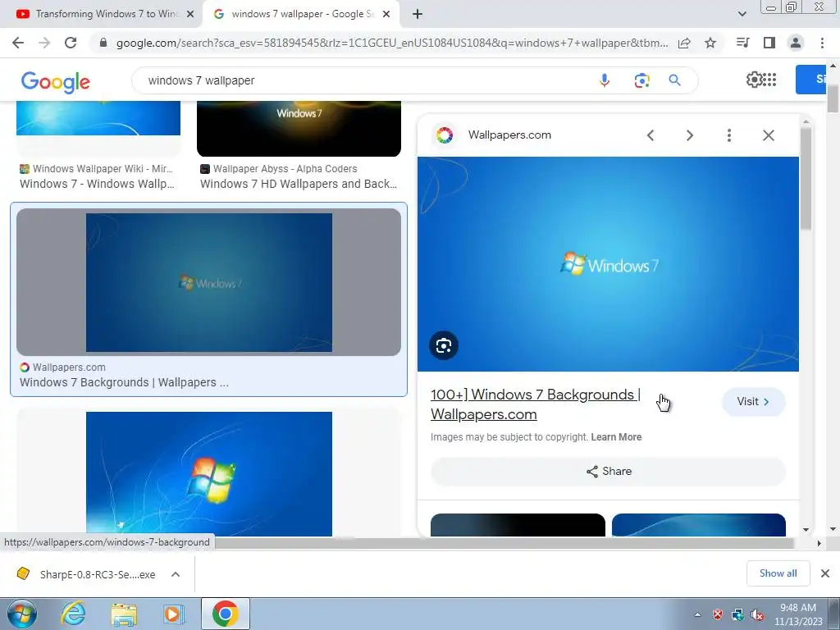
Task: Bookmark this page with the star icon
Action: click(710, 43)
